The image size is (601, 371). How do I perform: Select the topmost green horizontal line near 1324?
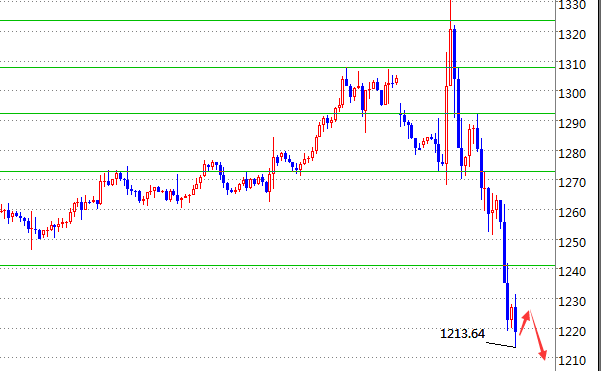[278, 20]
